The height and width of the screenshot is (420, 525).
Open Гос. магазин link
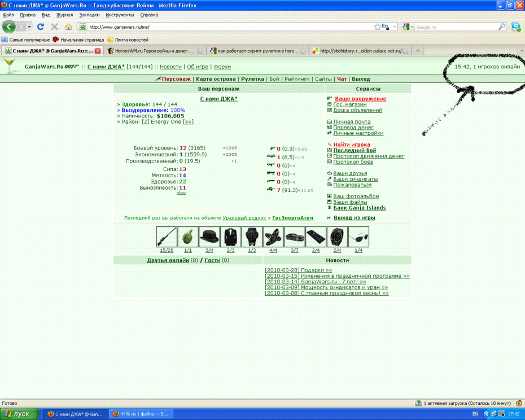[350, 104]
